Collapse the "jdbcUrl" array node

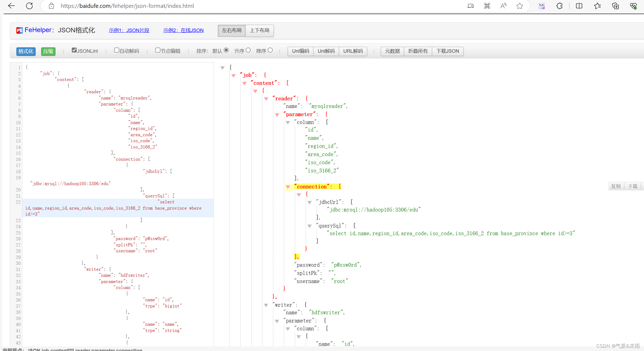[310, 202]
